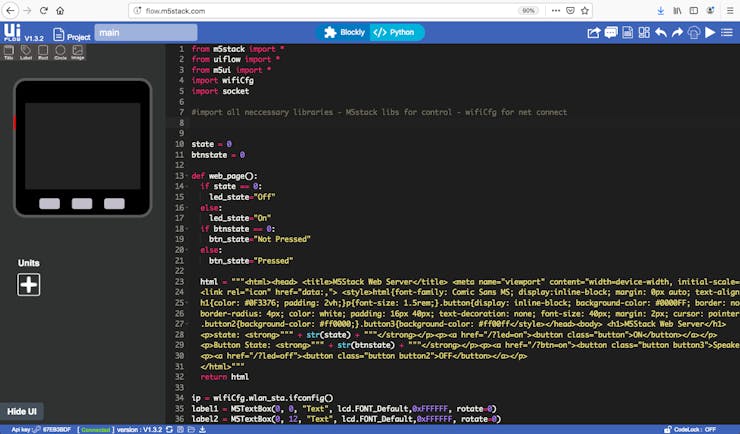Image resolution: width=740 pixels, height=434 pixels.
Task: Click the refresh icon in status bar
Action: click(169, 430)
